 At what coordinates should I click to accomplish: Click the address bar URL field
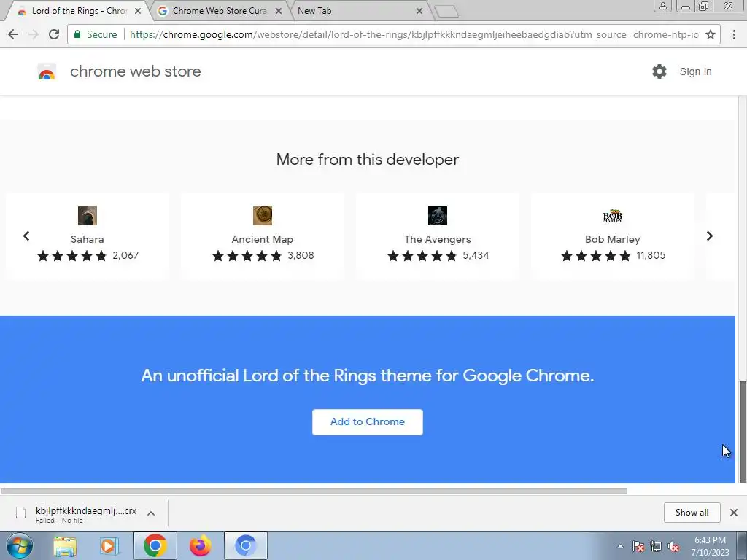414,34
